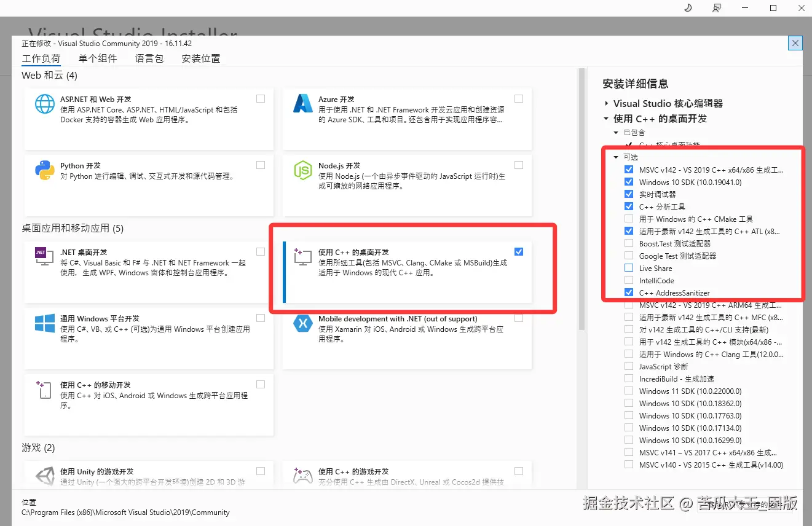Click the Universal Windows Platform logo icon

(x=45, y=323)
